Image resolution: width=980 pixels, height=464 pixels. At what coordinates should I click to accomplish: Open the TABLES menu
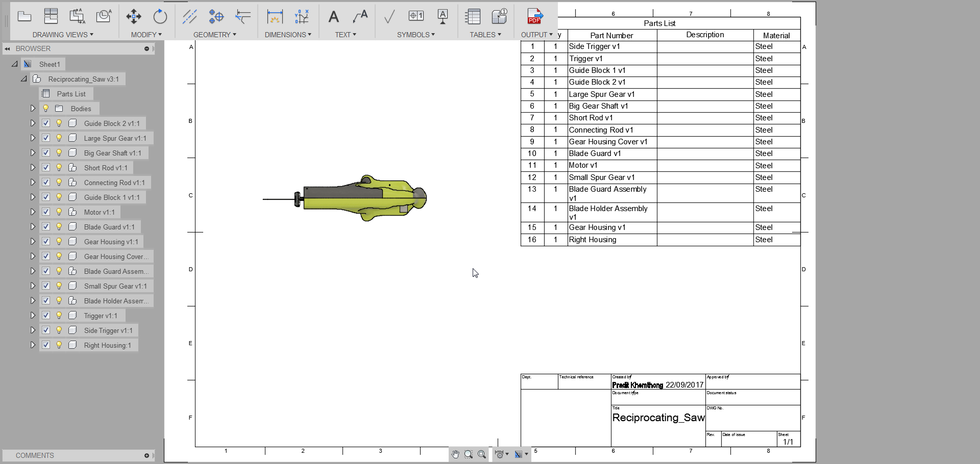(x=485, y=35)
